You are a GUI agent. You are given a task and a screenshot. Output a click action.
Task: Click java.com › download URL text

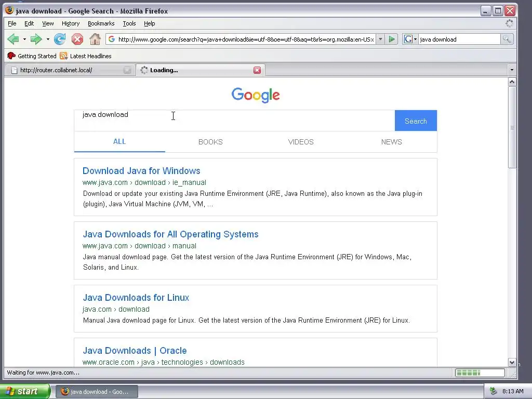click(x=116, y=310)
